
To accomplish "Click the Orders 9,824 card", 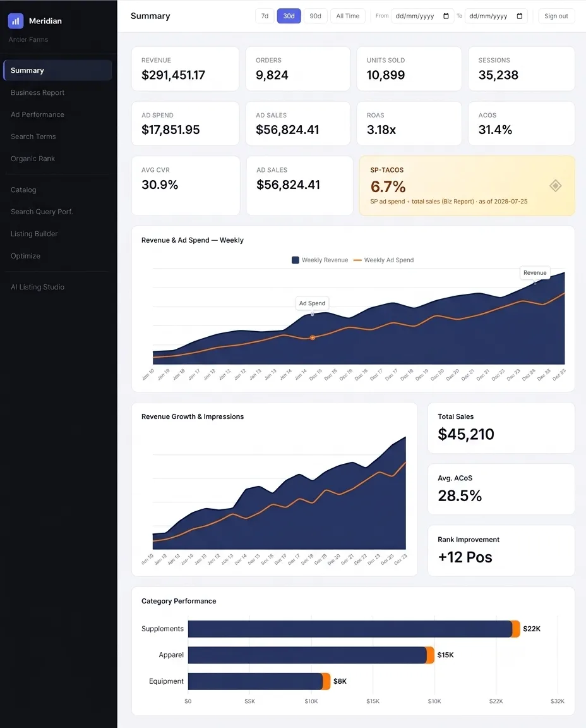I will tap(297, 69).
